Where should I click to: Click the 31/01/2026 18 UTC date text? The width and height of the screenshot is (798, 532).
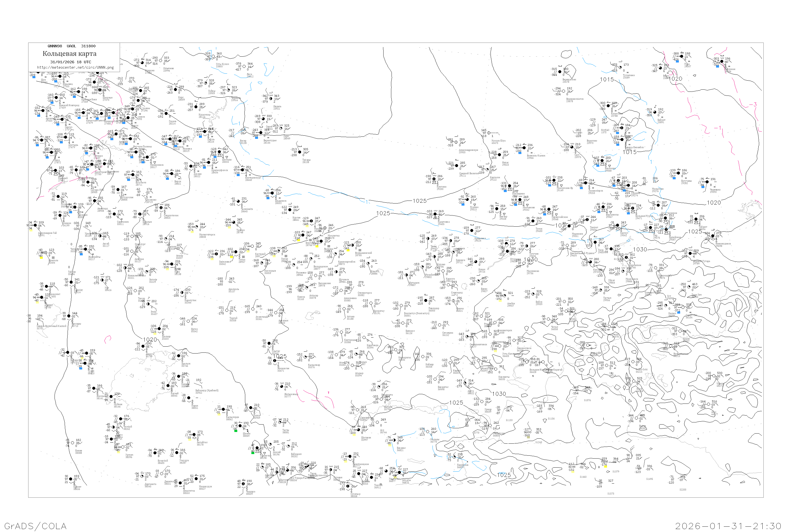(x=70, y=62)
